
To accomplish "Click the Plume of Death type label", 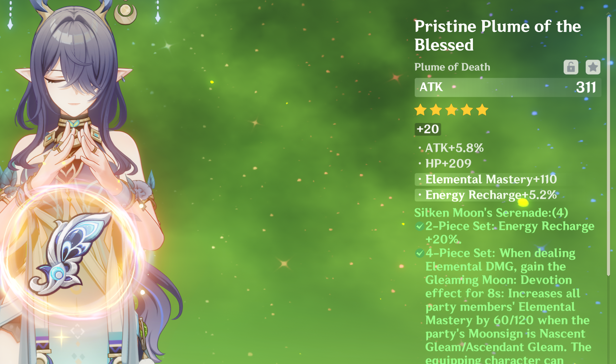I will pyautogui.click(x=452, y=67).
